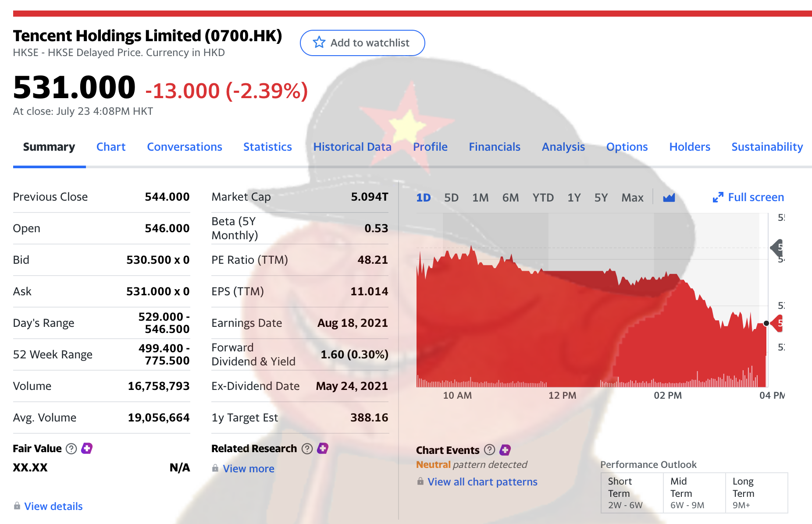Click the Related Research help question mark
812x524 pixels.
[x=307, y=449]
